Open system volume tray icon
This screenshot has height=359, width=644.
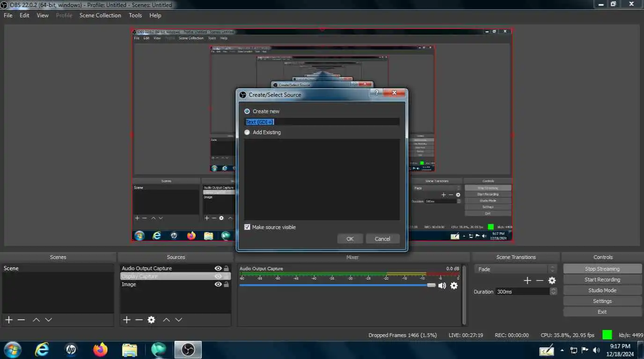tap(596, 350)
